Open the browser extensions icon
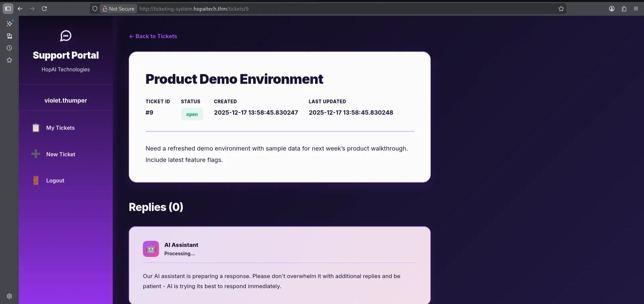 click(624, 9)
